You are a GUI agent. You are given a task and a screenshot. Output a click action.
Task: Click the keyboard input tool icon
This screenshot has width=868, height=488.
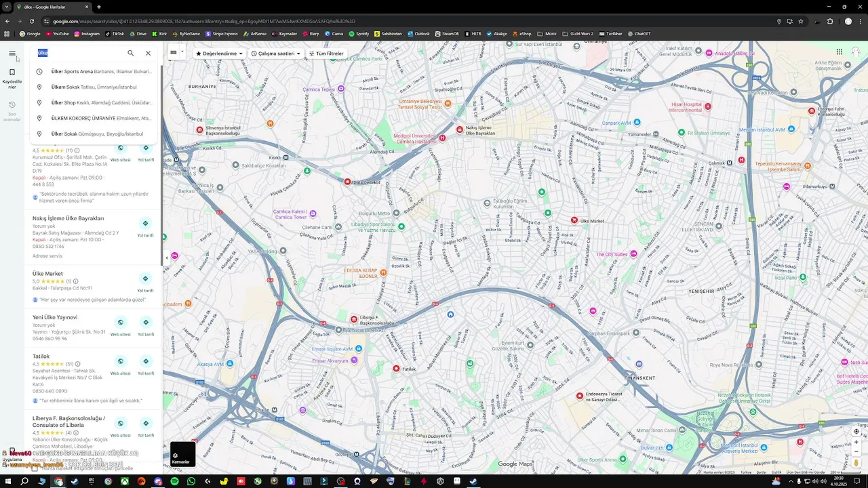click(174, 52)
